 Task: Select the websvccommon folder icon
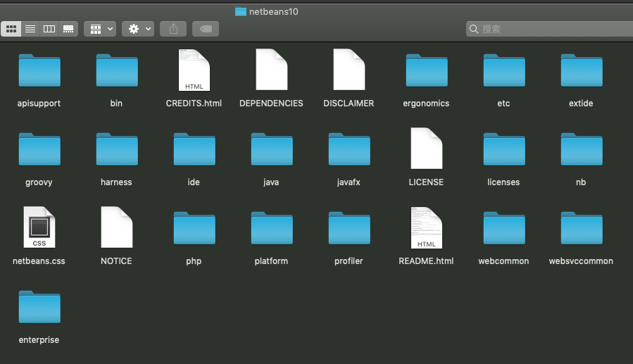[582, 228]
